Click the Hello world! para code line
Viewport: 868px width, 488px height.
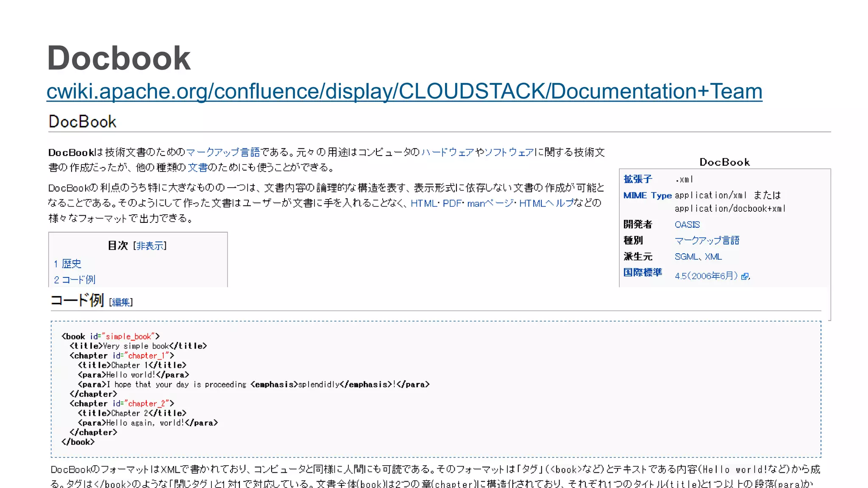[134, 375]
